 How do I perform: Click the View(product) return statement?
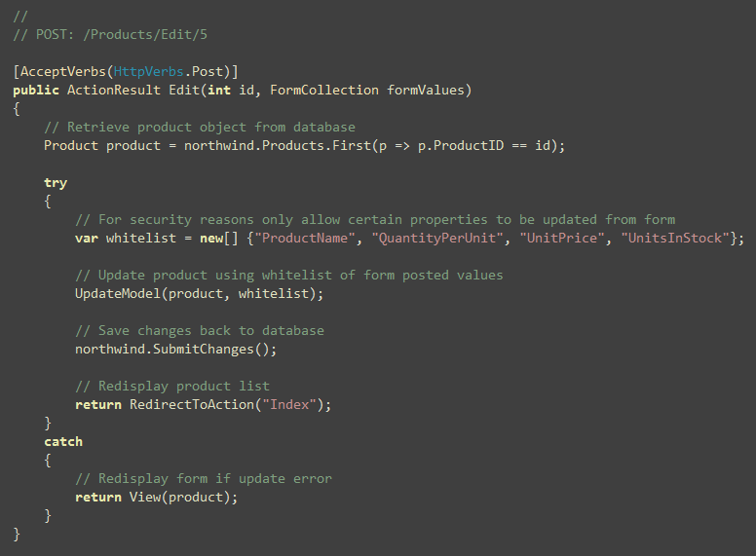click(156, 497)
